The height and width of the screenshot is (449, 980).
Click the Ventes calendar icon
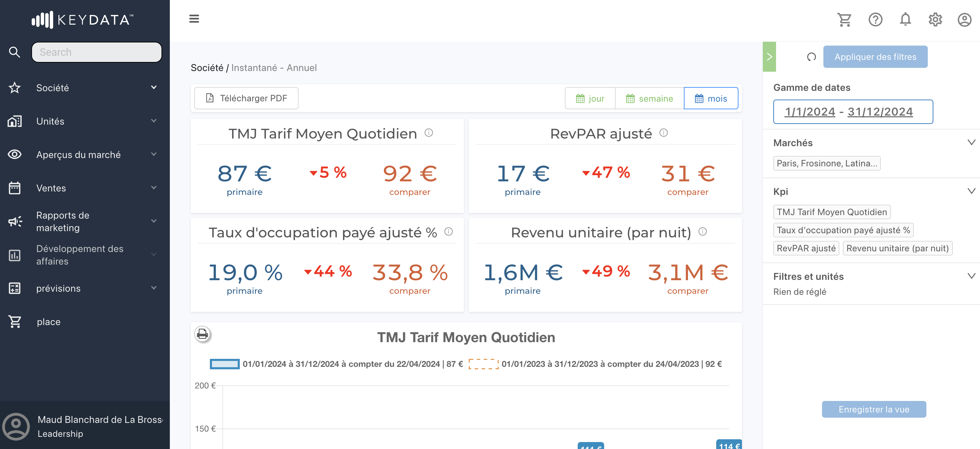click(x=15, y=188)
